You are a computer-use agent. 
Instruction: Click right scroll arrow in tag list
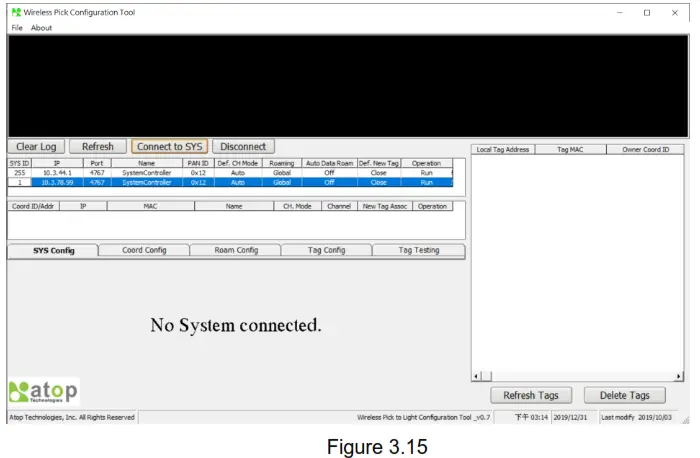pyautogui.click(x=679, y=376)
